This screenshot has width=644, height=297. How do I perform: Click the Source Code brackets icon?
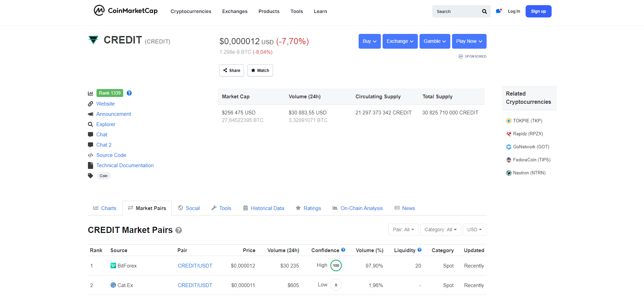click(90, 155)
